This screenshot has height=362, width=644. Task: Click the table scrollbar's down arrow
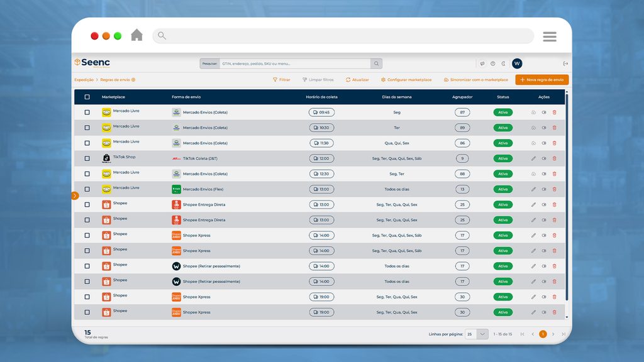(x=567, y=317)
